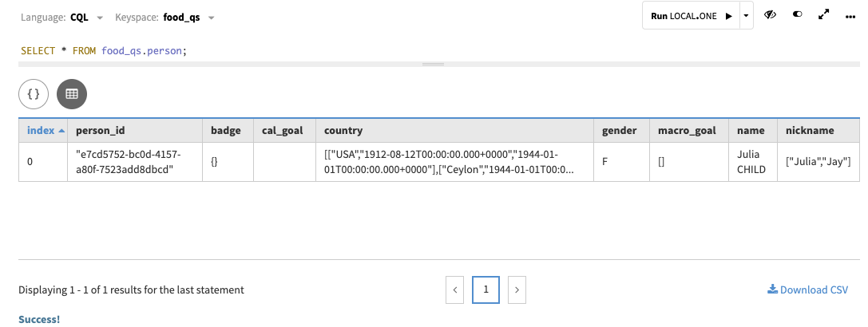Switch to the table results view
The width and height of the screenshot is (868, 327).
[72, 93]
